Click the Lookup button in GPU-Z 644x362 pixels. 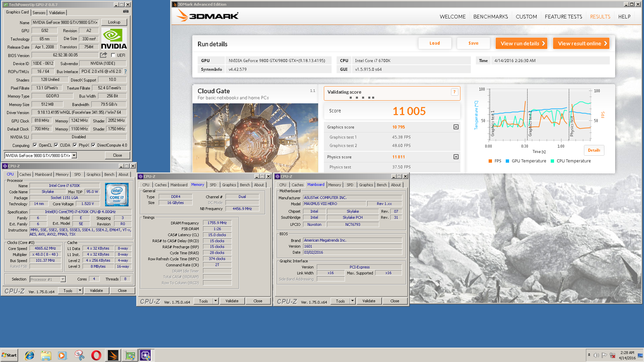click(114, 22)
